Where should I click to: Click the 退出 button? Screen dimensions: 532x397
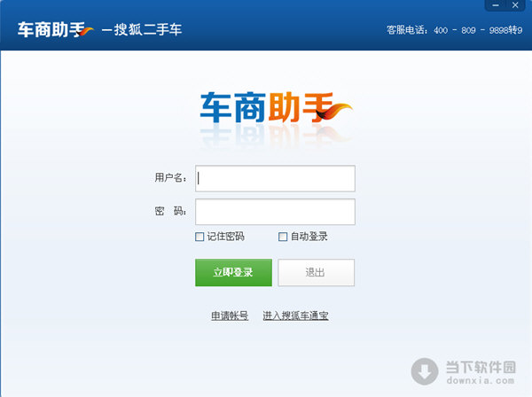[x=317, y=273]
